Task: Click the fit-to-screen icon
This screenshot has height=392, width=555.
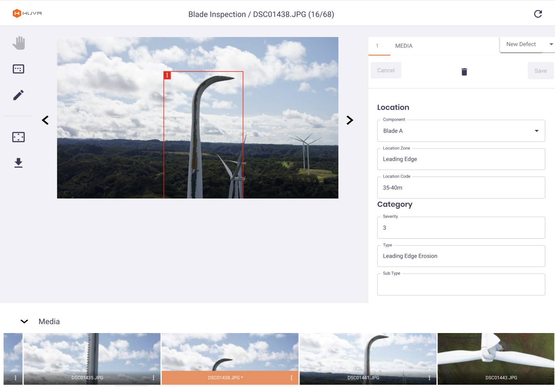Action: point(18,137)
